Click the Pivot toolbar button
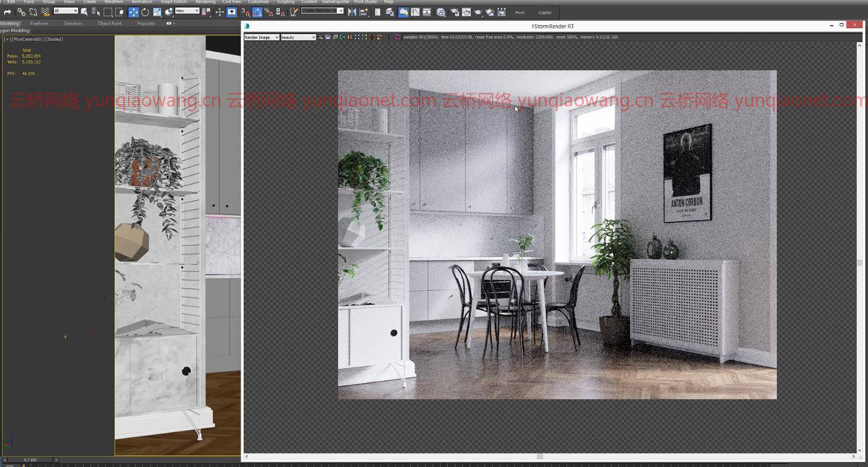The image size is (868, 467). pos(520,12)
